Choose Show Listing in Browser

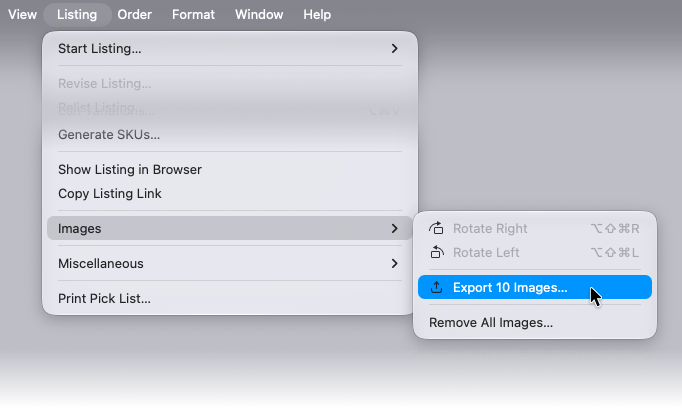pyautogui.click(x=230, y=169)
